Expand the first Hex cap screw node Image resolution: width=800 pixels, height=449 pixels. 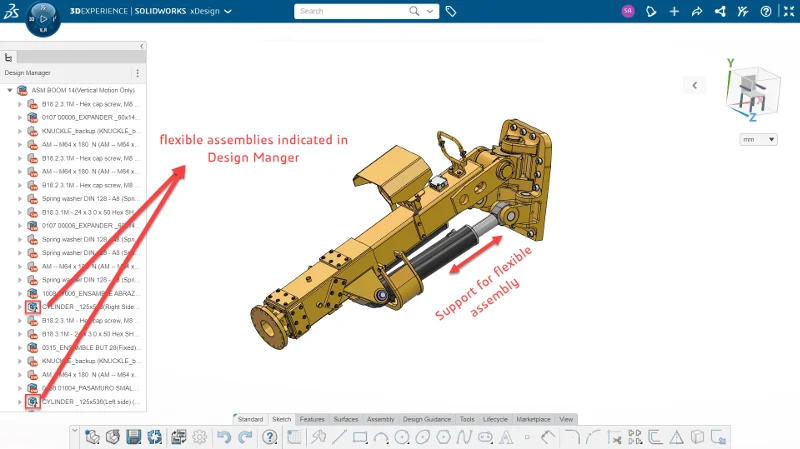[x=20, y=103]
